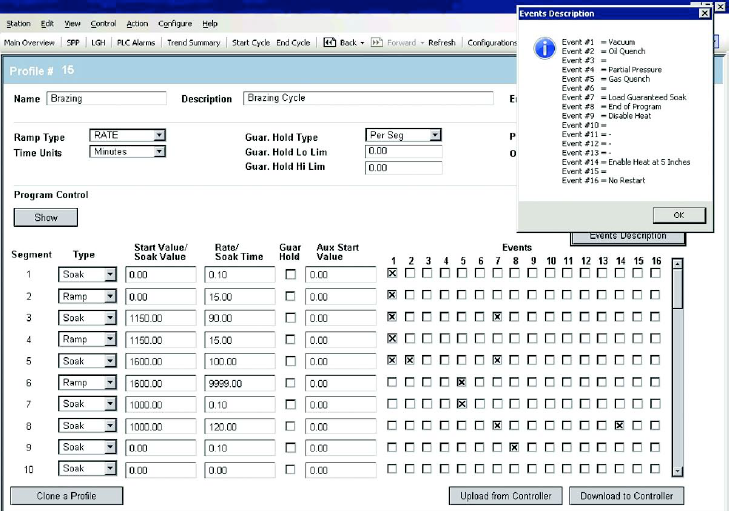Open the Time Units dropdown
This screenshot has width=730, height=511.
pyautogui.click(x=159, y=152)
